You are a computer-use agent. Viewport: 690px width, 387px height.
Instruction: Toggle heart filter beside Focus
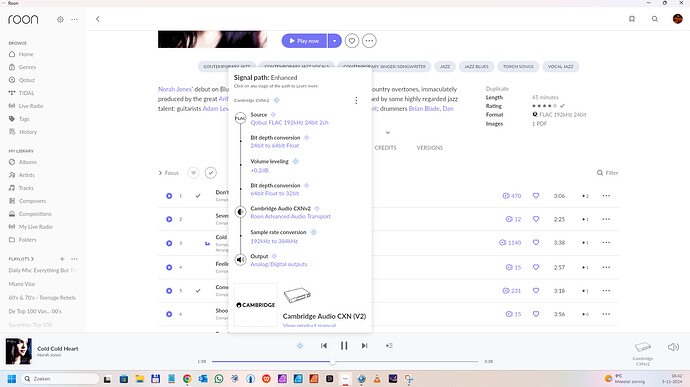pos(193,173)
